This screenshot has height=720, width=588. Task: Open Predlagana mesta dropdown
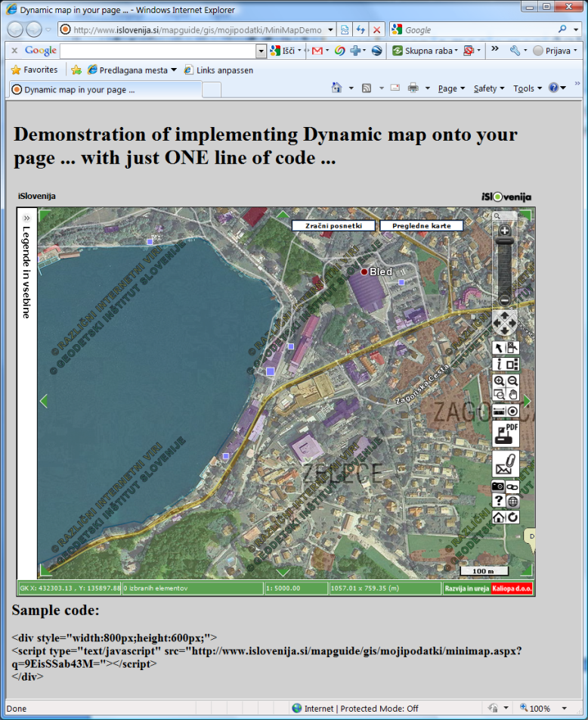click(132, 70)
